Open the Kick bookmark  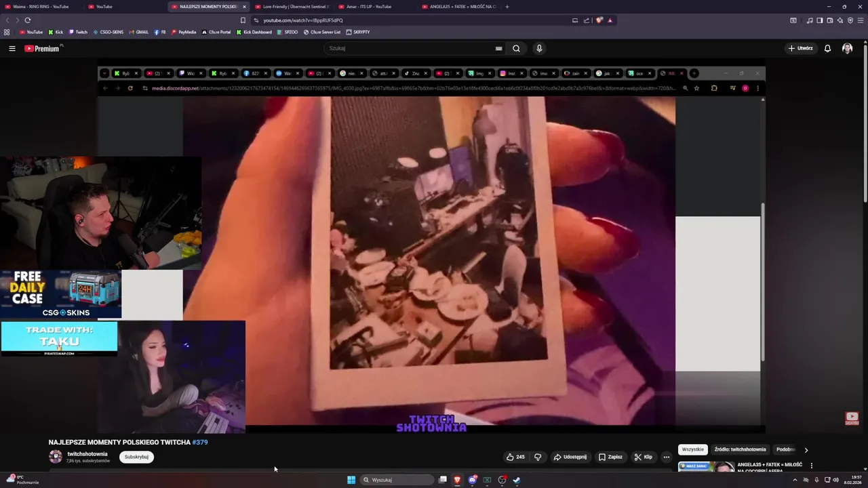click(x=56, y=32)
